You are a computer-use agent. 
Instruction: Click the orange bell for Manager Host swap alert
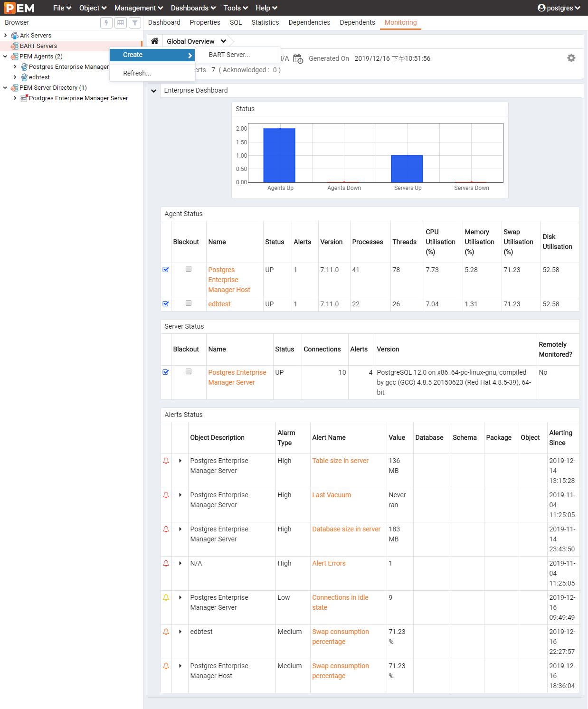166,666
